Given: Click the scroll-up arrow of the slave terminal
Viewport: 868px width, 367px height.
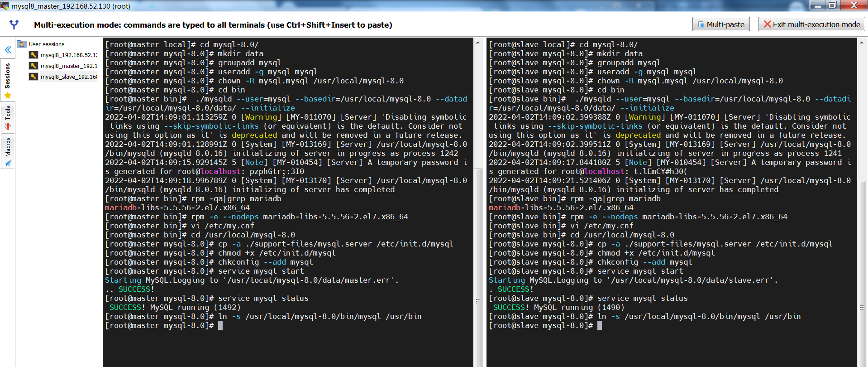Looking at the screenshot, I should point(862,42).
